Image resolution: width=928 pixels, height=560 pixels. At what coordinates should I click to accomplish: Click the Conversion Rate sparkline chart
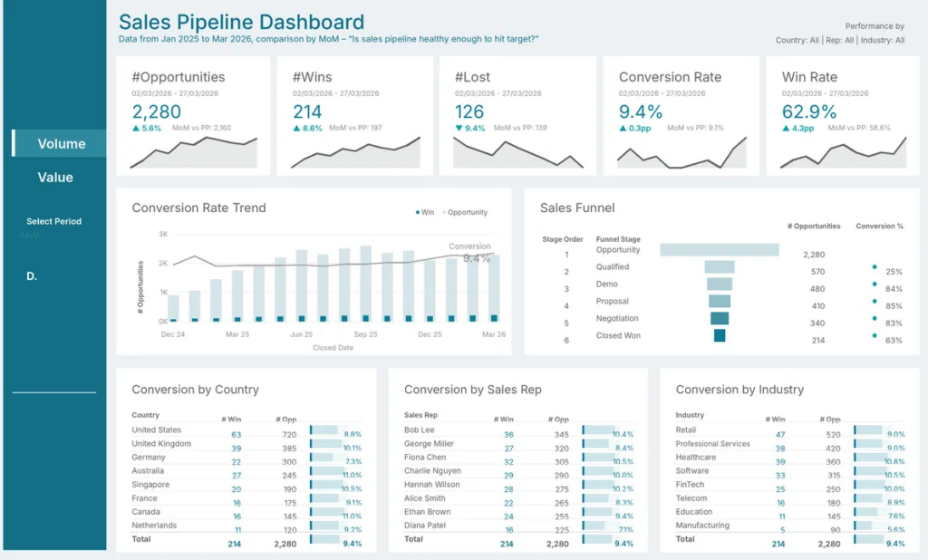(681, 153)
